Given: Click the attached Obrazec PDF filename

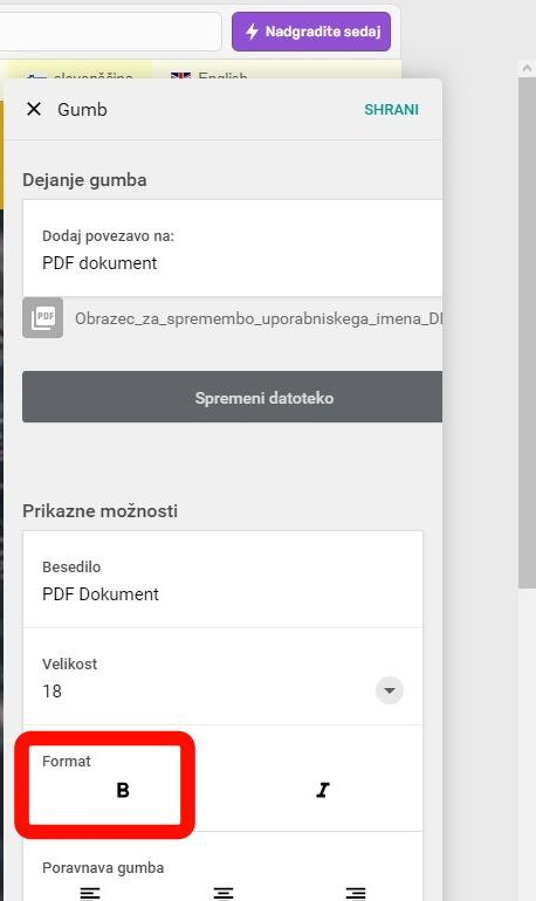Looking at the screenshot, I should (259, 318).
